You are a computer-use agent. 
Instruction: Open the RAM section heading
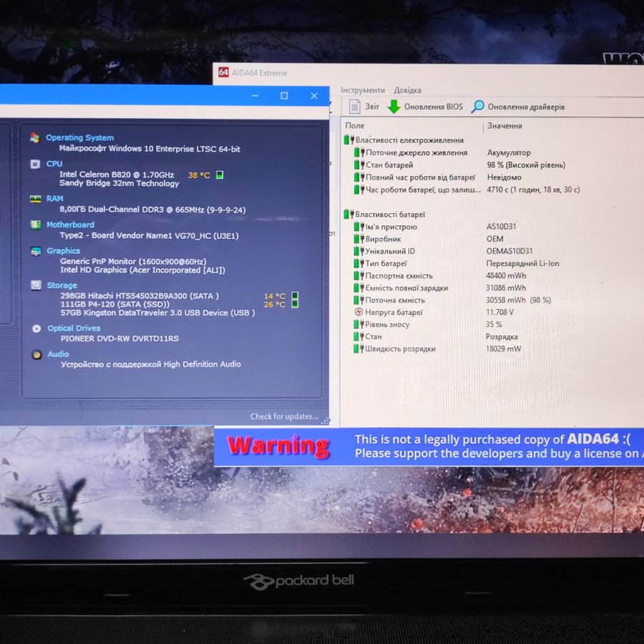tap(54, 198)
